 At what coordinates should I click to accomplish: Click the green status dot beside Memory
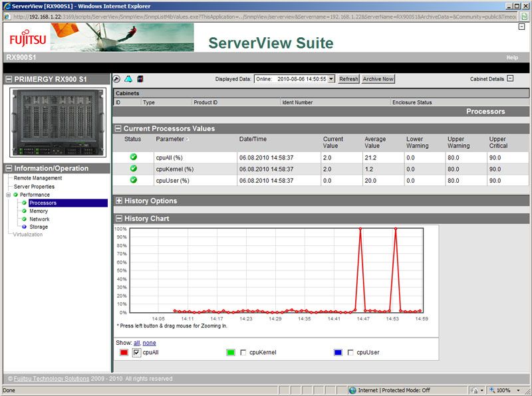[24, 211]
